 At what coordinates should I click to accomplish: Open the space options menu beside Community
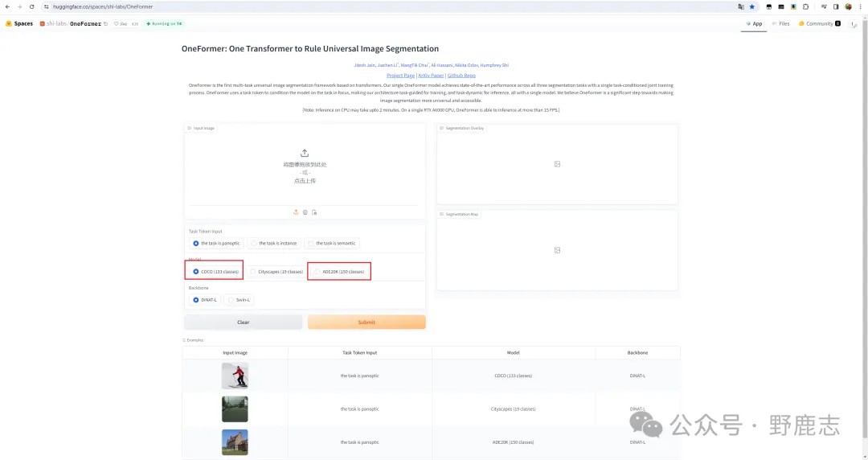tap(854, 24)
